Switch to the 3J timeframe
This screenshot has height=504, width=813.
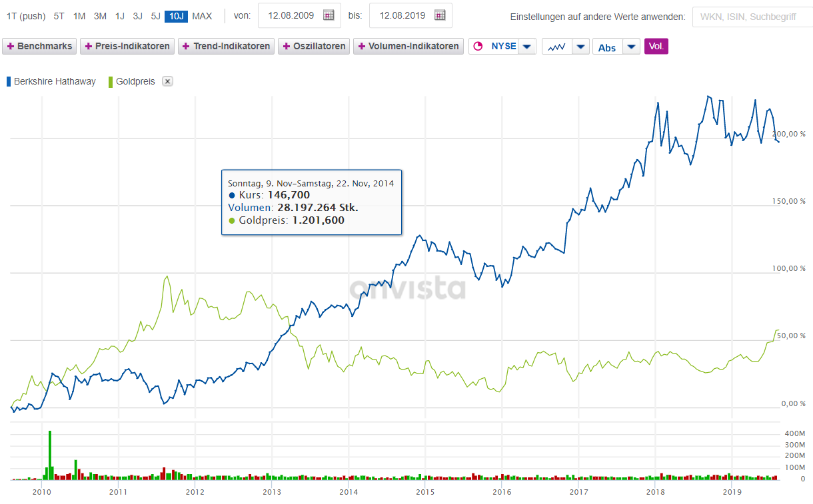pos(138,16)
